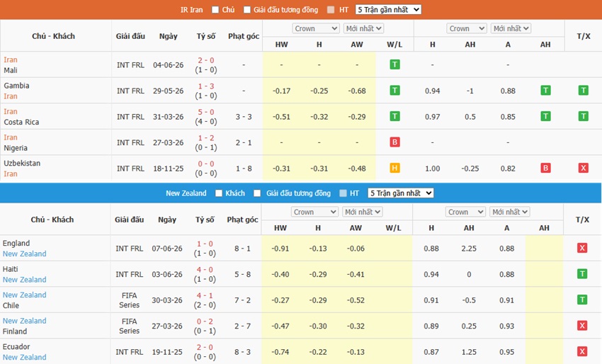Click Haiti team name
This screenshot has width=602, height=364.
pyautogui.click(x=11, y=269)
